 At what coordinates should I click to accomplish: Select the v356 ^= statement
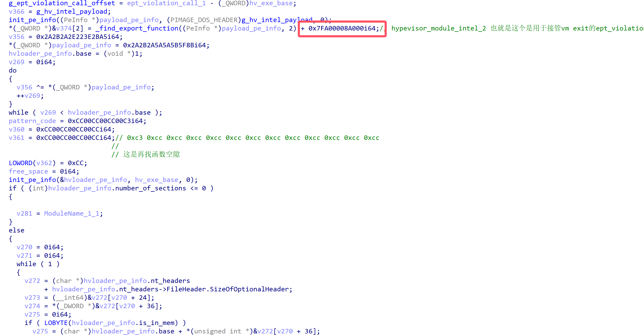85,87
